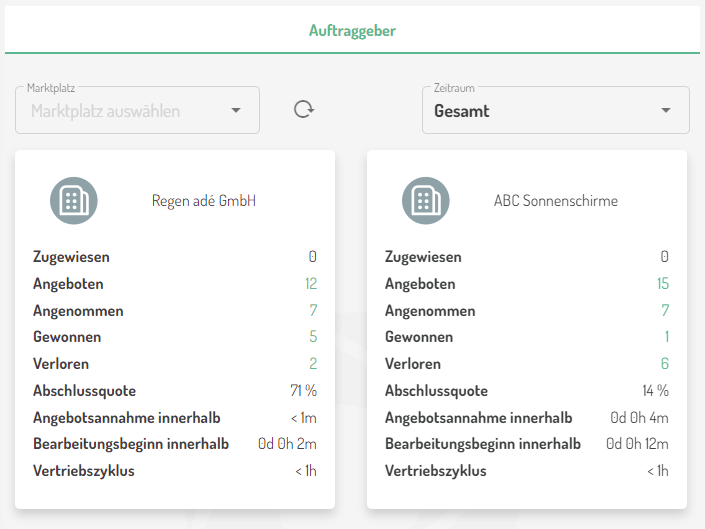Click the Marktplatz dropdown arrow
Viewport: 705px width, 529px height.
coord(236,111)
